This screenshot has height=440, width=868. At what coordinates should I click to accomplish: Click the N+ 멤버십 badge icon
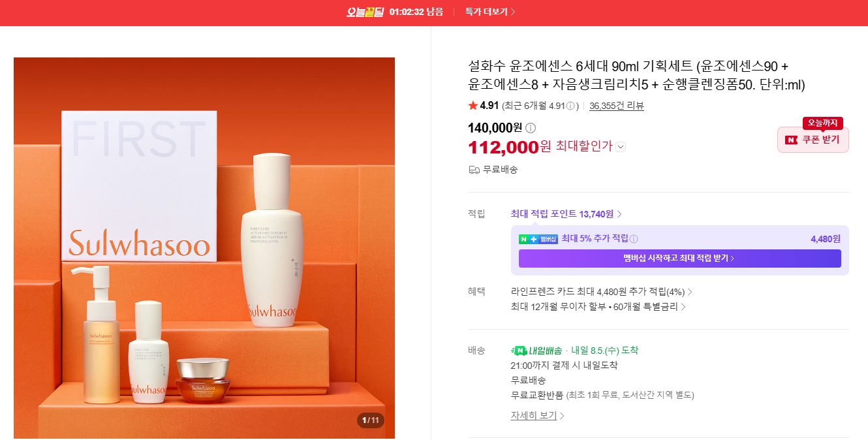coord(538,239)
